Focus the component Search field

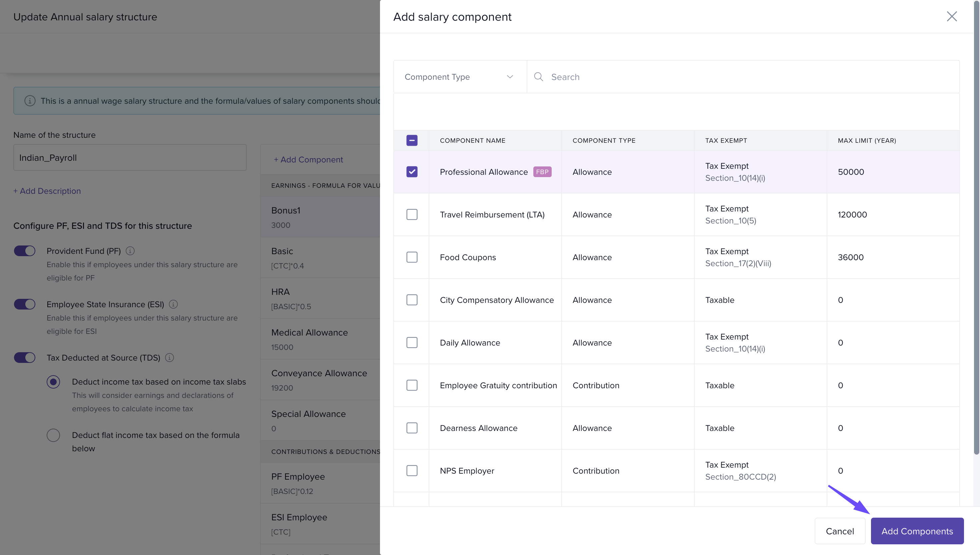coord(747,77)
